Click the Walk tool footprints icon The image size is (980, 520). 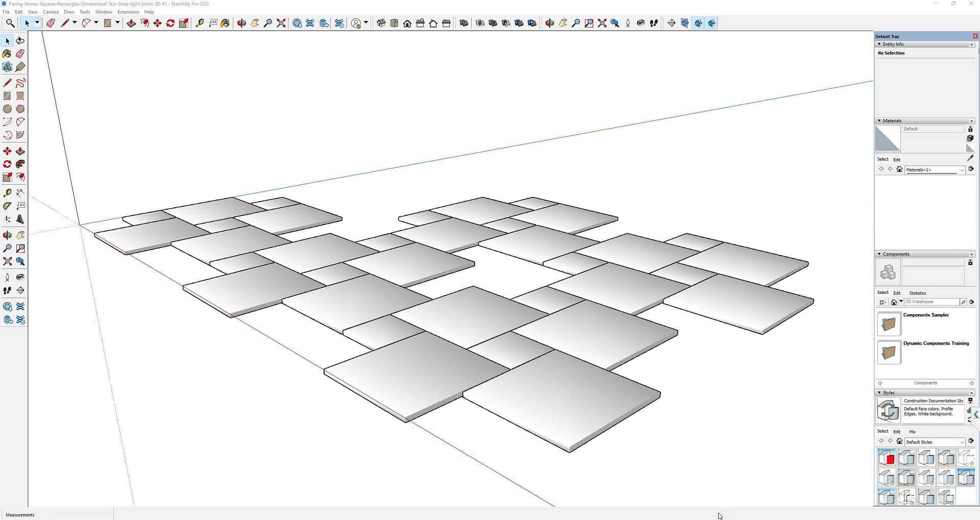(7, 290)
